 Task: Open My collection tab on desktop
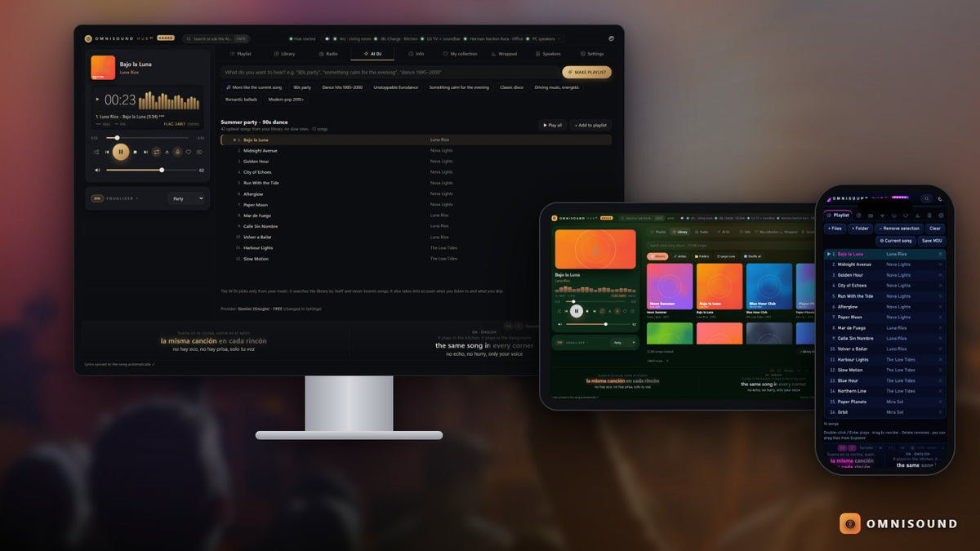tap(459, 54)
